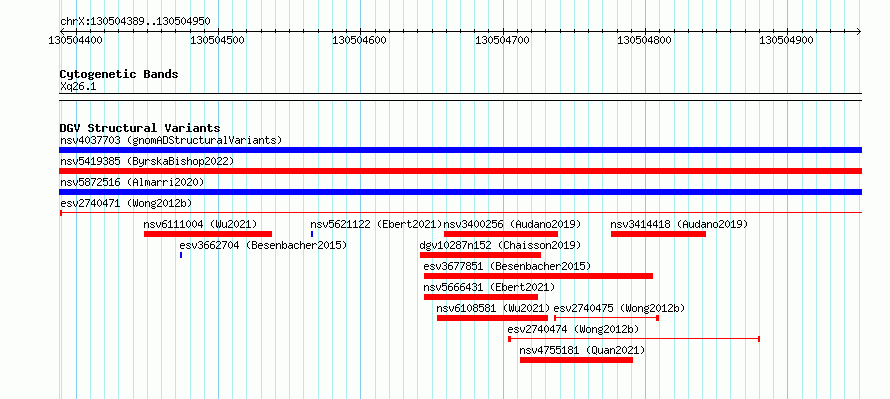This screenshot has height=399, width=890.
Task: Open the nsv6108581 (Wu2021) label
Action: point(493,308)
